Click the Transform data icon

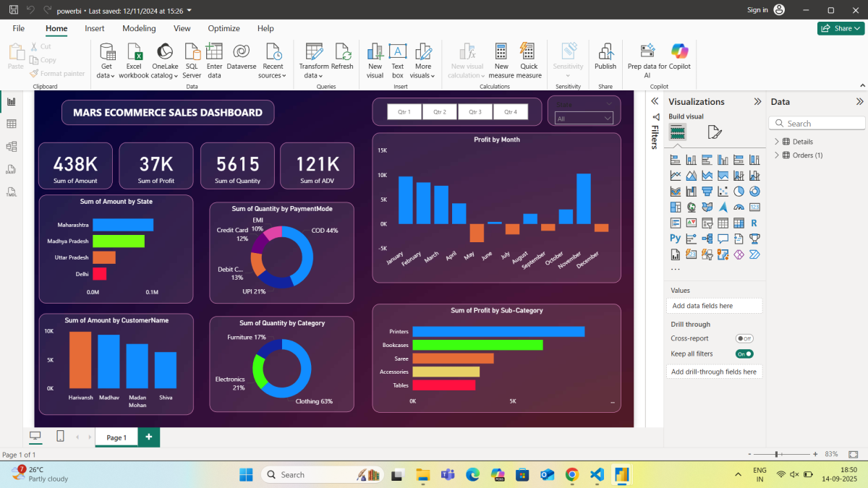click(x=313, y=53)
